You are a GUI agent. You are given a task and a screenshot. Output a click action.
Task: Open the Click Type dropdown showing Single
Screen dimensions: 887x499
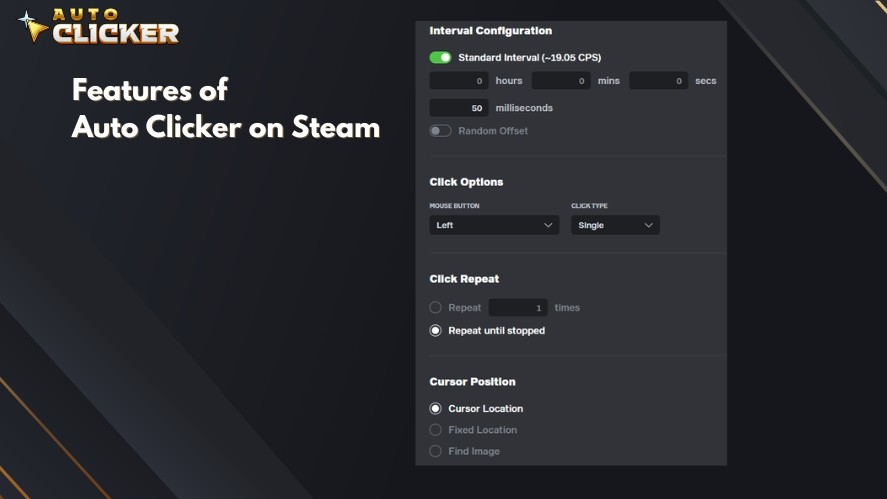tap(615, 225)
